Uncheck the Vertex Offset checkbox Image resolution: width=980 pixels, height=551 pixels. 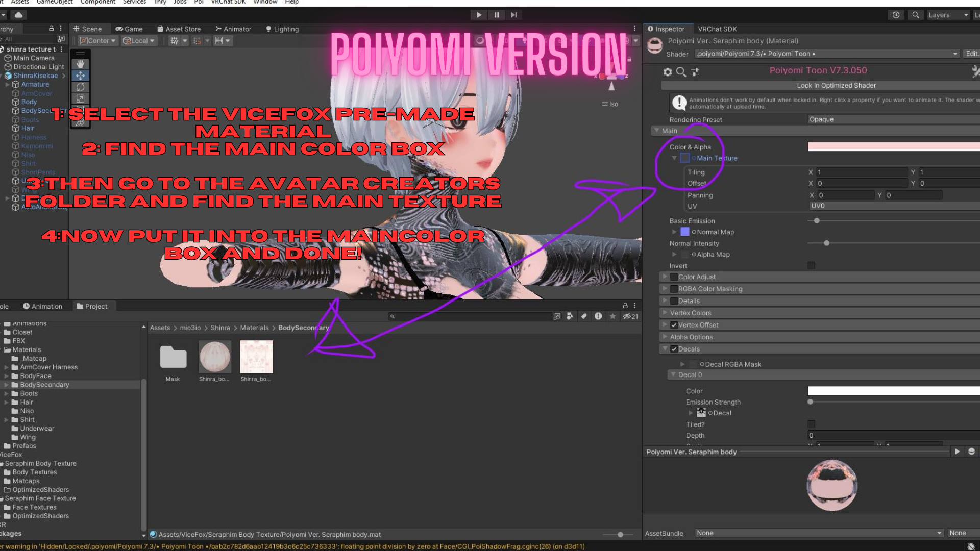674,325
